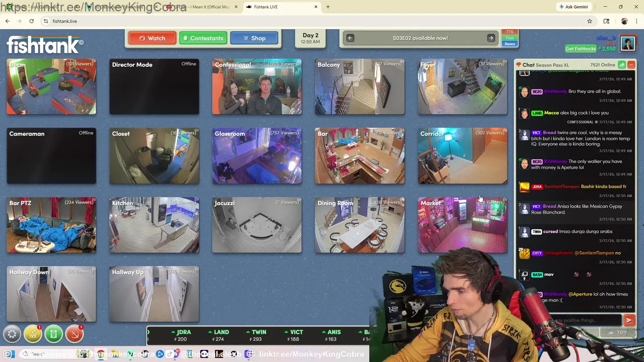This screenshot has width=644, height=362.
Task: Open the green book icon button
Action: pyautogui.click(x=53, y=334)
